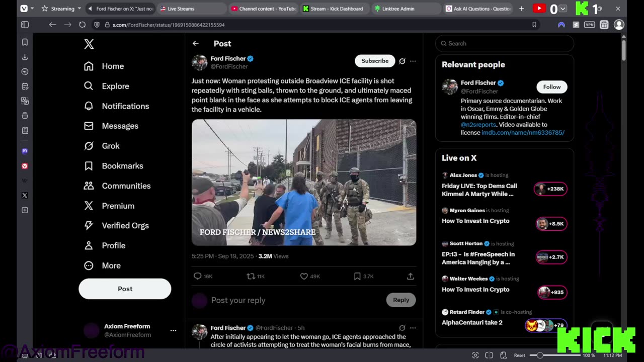Viewport: 644px width, 362px height.
Task: Switch to the Live Streams tab
Action: coord(192,9)
